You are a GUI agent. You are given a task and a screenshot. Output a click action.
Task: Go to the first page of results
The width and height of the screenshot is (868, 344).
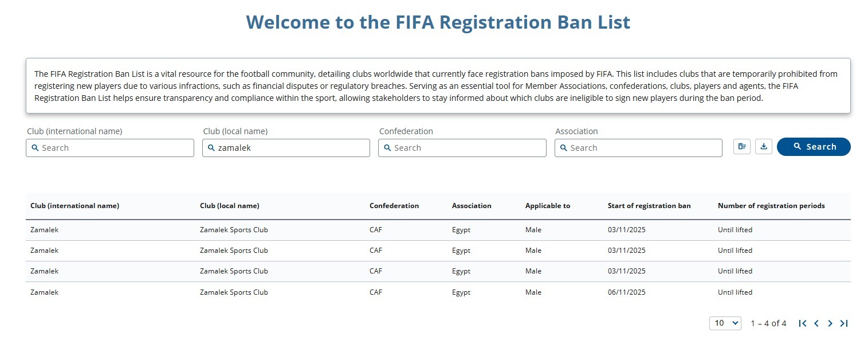803,323
